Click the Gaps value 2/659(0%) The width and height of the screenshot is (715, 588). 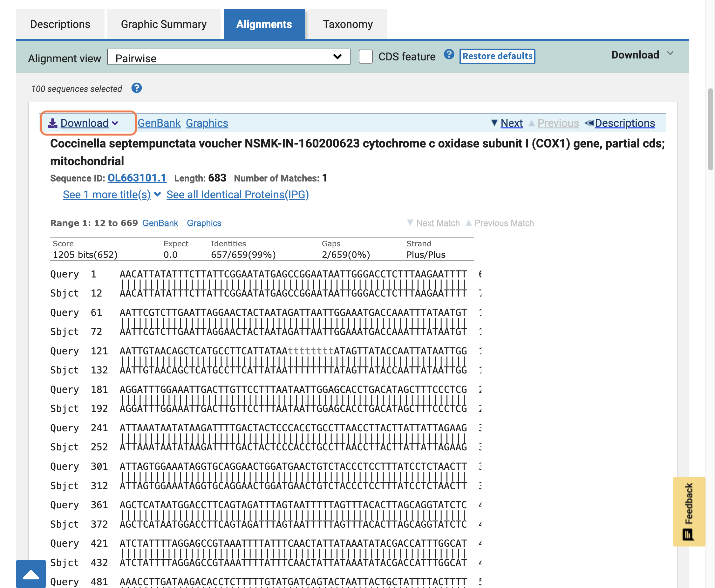346,254
